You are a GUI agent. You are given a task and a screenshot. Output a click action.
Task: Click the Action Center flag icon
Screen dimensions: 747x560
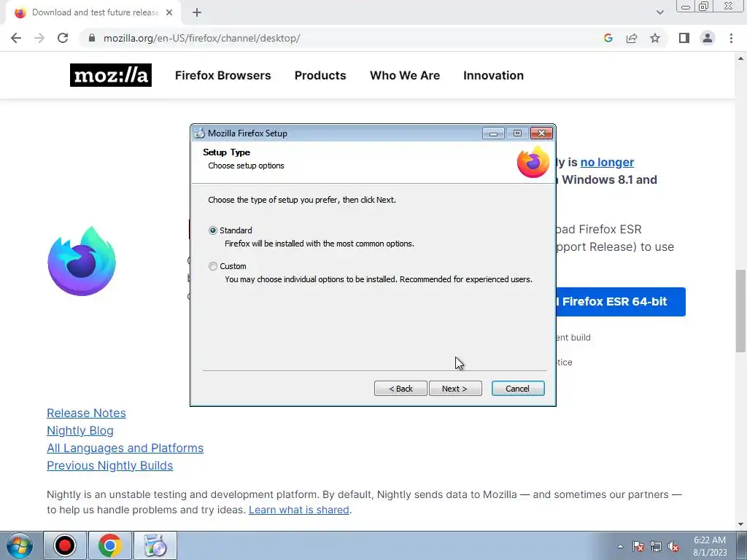pos(638,546)
